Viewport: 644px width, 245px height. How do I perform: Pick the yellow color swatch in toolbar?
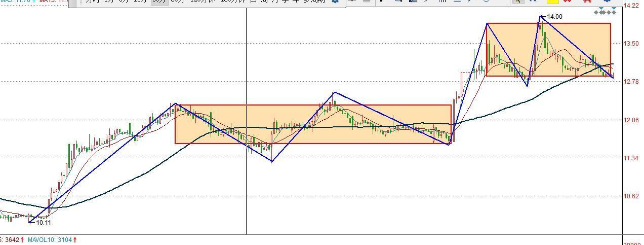[552, 2]
